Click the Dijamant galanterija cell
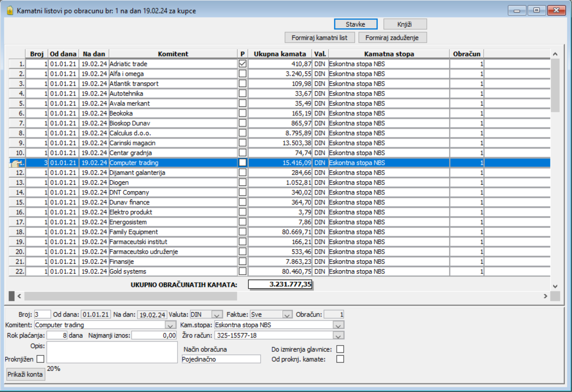572x392 pixels. [x=173, y=173]
